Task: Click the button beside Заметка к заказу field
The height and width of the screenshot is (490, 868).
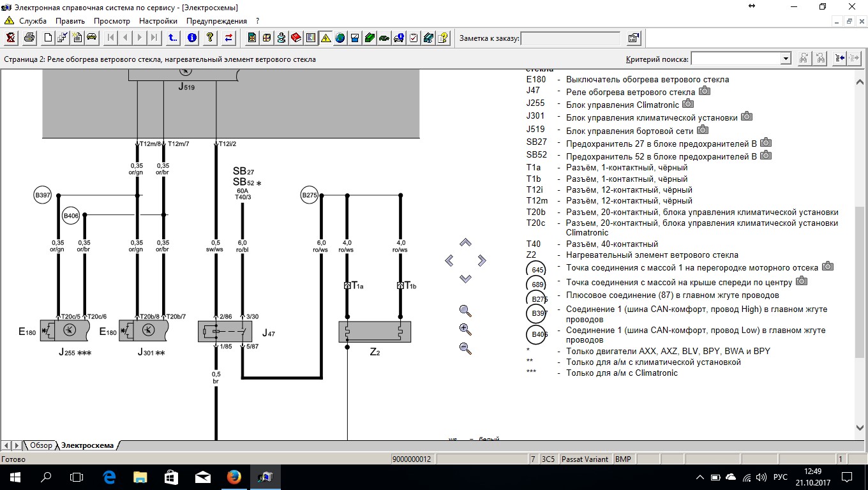Action: 633,38
